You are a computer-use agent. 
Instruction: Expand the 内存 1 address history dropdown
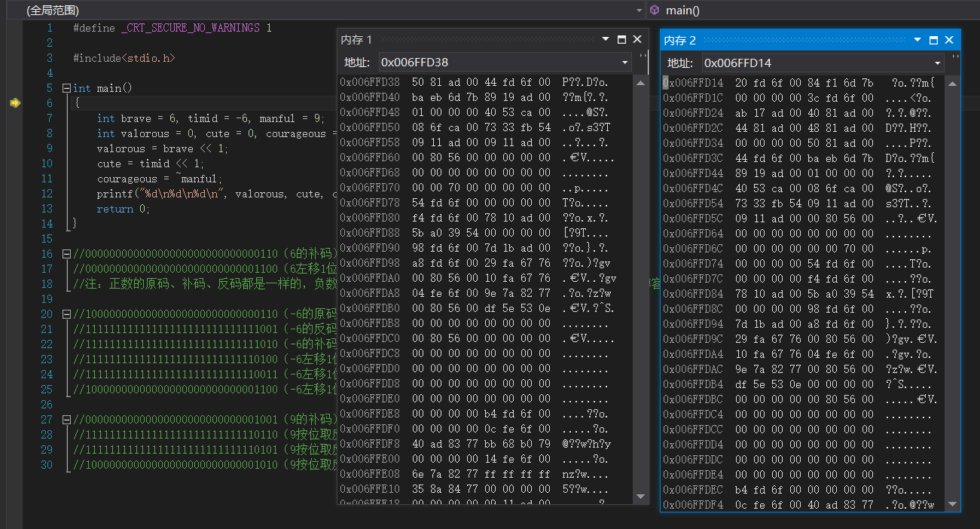tap(624, 63)
